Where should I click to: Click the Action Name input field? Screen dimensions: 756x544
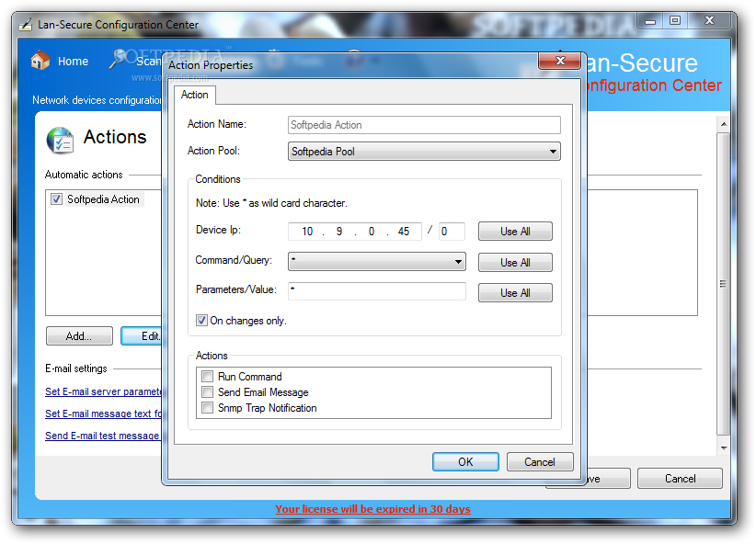pos(424,125)
